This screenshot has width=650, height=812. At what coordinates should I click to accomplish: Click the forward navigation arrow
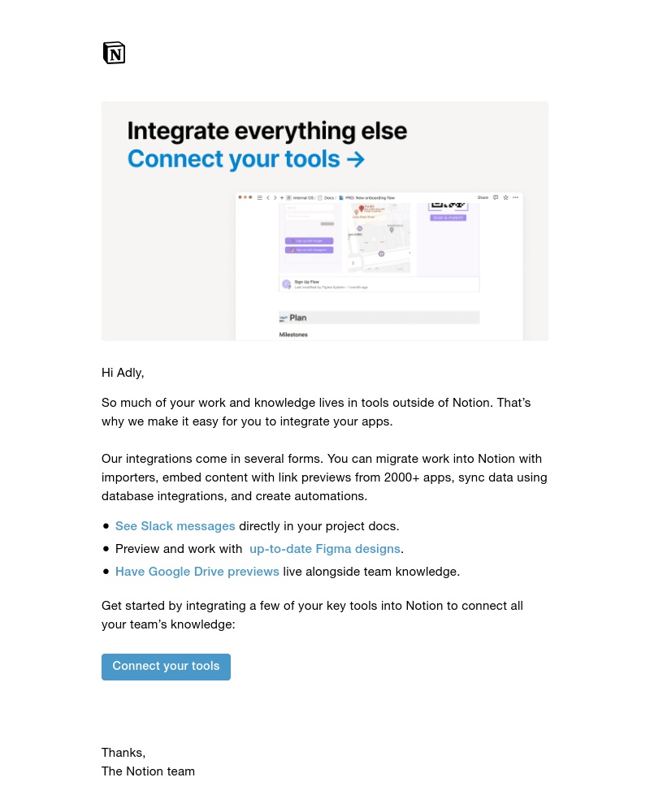pyautogui.click(x=275, y=197)
